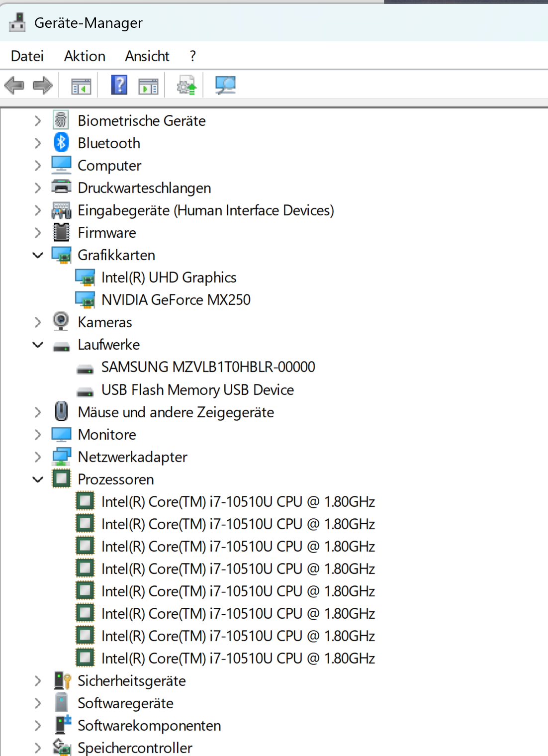Expand the Eingabegeräte (Human Interface Devices) node

(38, 210)
